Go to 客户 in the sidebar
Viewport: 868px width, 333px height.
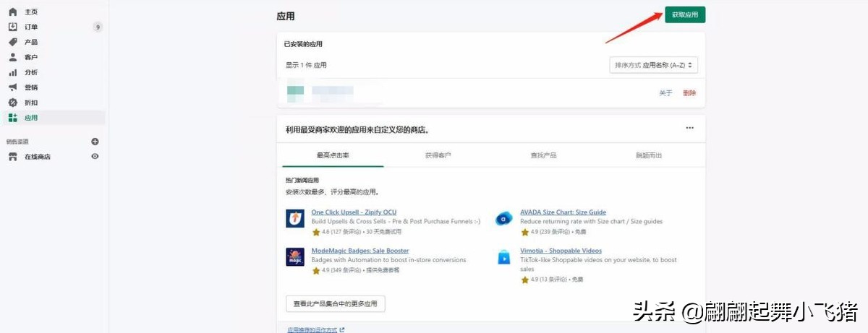point(31,57)
